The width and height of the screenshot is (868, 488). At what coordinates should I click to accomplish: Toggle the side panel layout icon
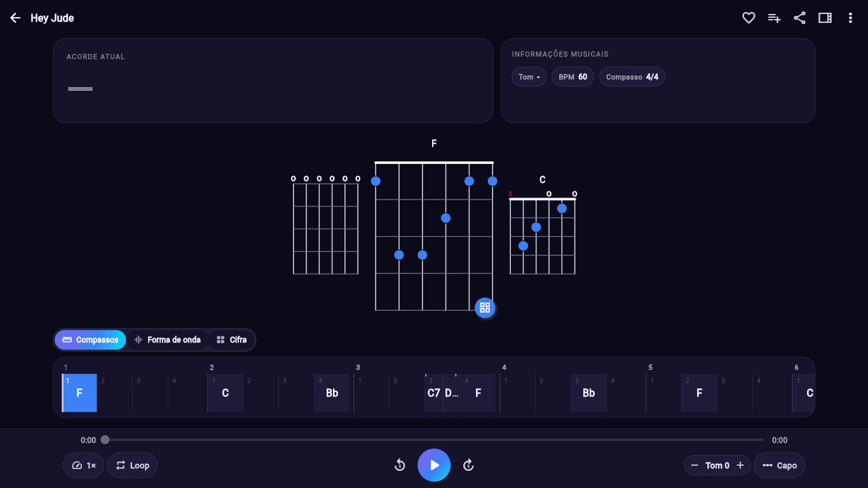coord(825,18)
